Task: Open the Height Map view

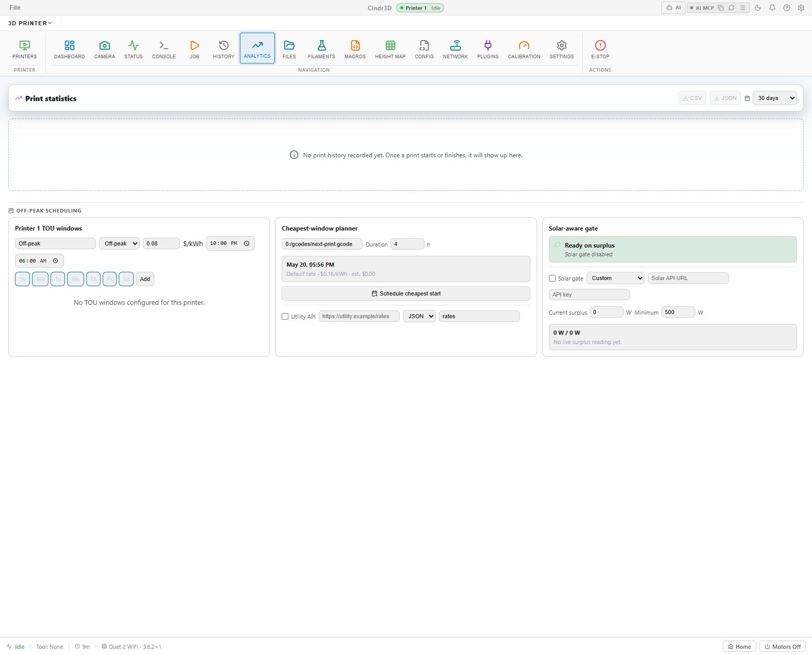Action: click(x=390, y=50)
